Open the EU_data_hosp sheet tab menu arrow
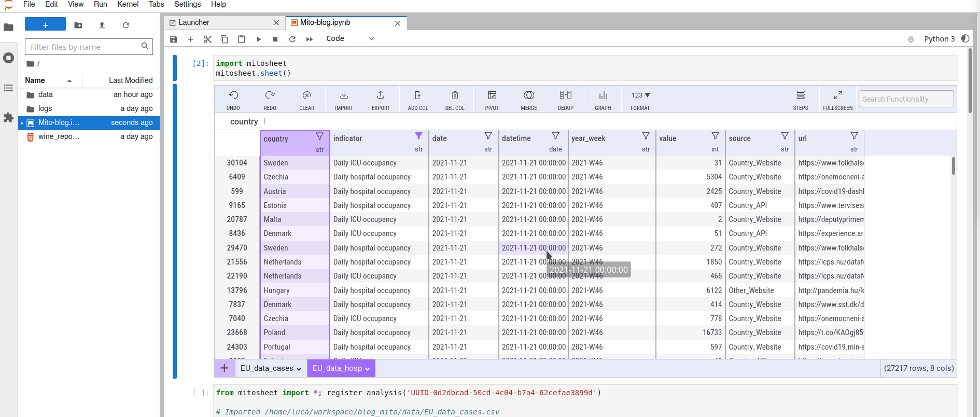Image resolution: width=980 pixels, height=417 pixels. (x=367, y=369)
